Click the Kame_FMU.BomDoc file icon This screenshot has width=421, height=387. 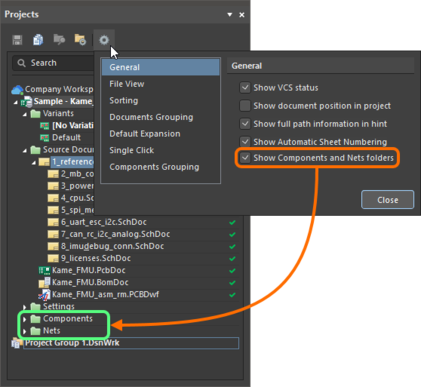(x=45, y=282)
